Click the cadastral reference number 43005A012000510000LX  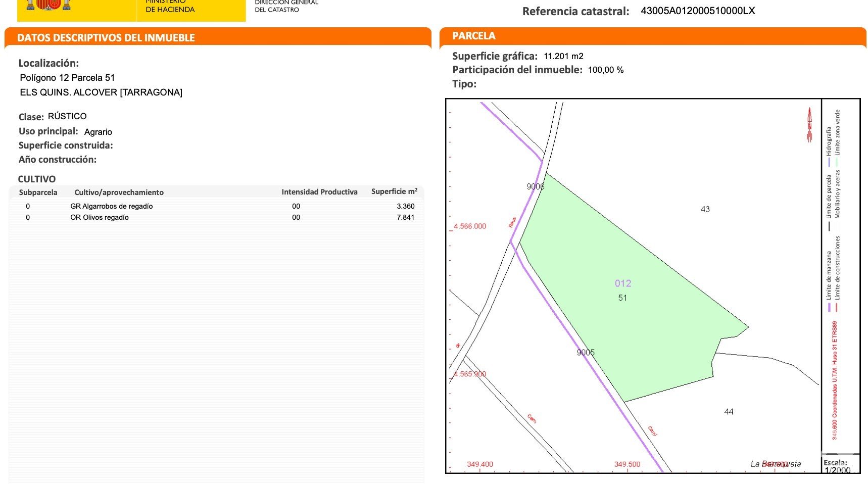click(697, 11)
